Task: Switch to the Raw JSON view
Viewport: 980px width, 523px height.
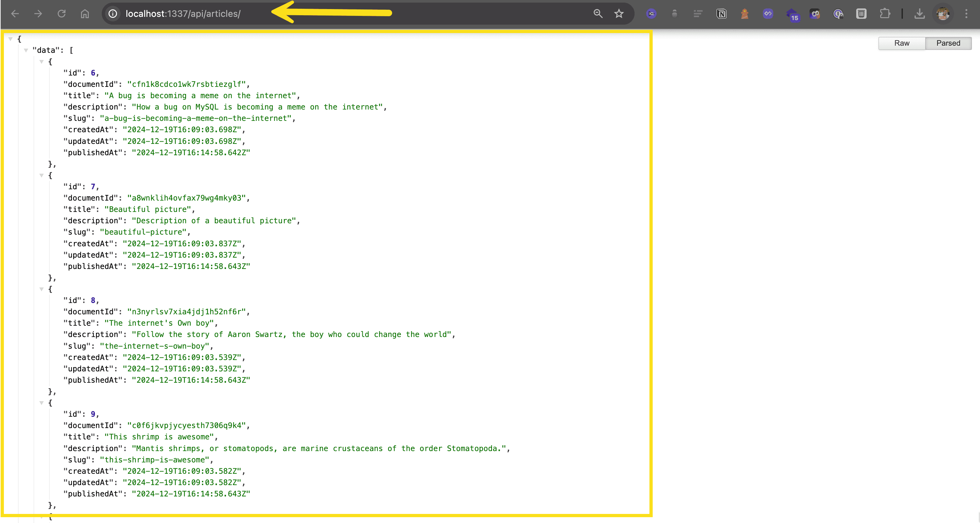Action: tap(902, 43)
